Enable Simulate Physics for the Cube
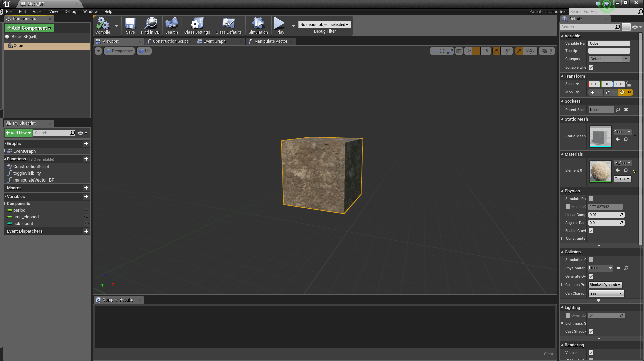Viewport: 644px width, 361px height. tap(591, 199)
